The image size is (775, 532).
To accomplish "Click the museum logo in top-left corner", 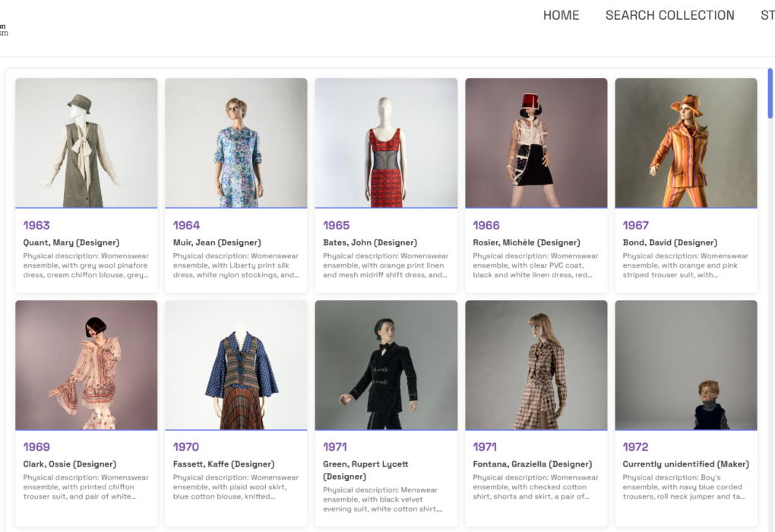I will [x=4, y=30].
